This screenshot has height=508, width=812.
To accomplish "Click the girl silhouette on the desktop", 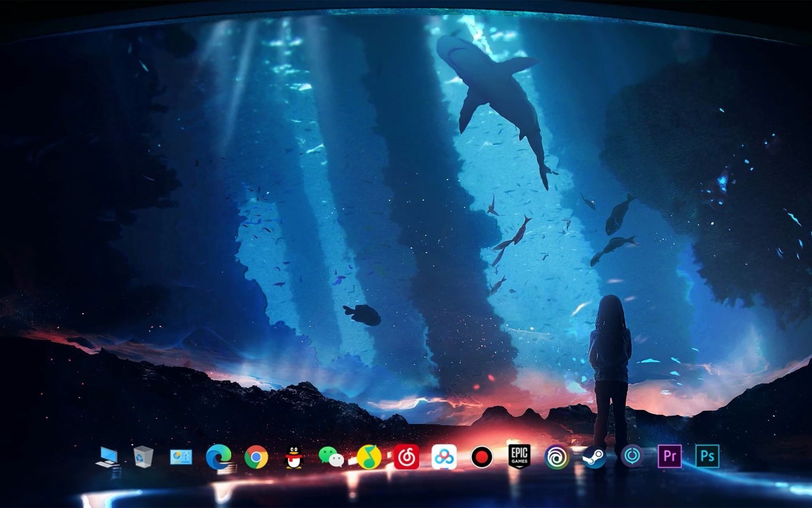I will (x=611, y=357).
